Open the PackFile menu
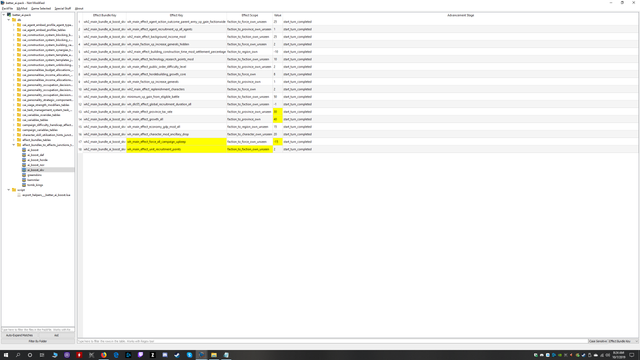640x360 pixels. (x=7, y=9)
